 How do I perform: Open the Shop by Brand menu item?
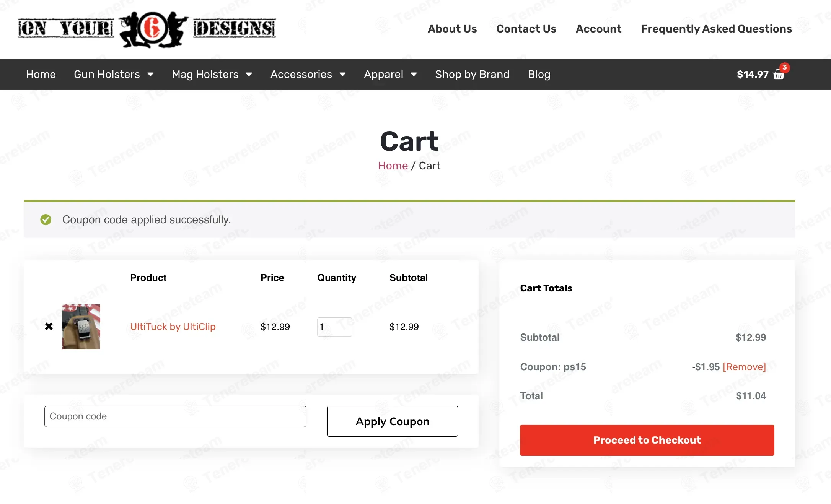[472, 74]
